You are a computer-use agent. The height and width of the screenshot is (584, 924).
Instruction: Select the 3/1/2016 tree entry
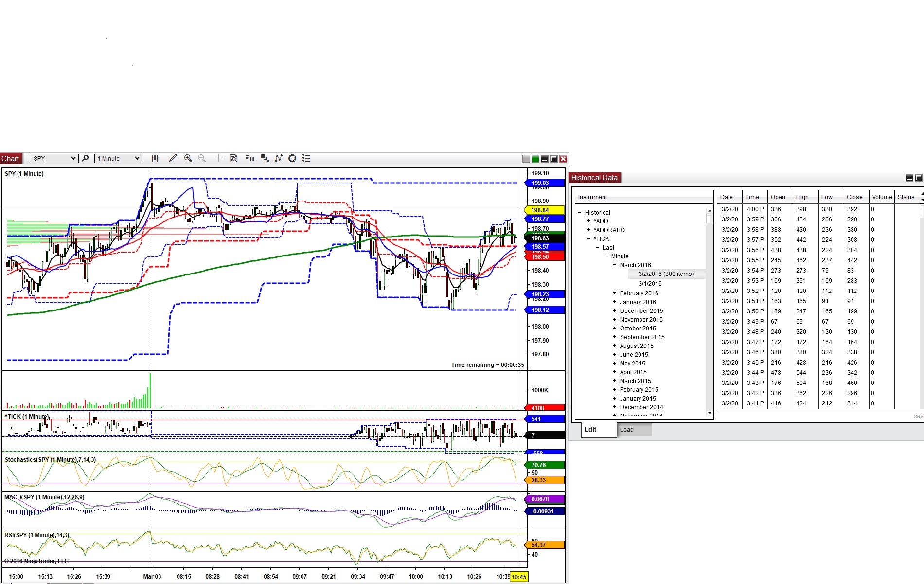pyautogui.click(x=650, y=284)
